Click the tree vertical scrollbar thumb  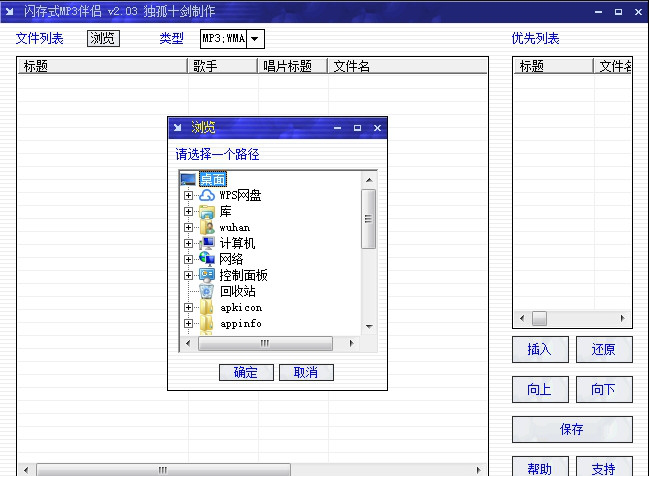pyautogui.click(x=368, y=219)
